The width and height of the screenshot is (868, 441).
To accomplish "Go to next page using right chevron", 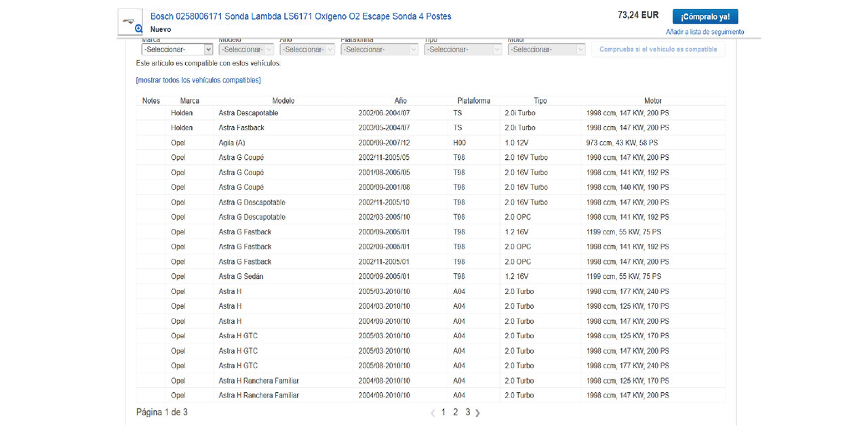I will pos(478,413).
